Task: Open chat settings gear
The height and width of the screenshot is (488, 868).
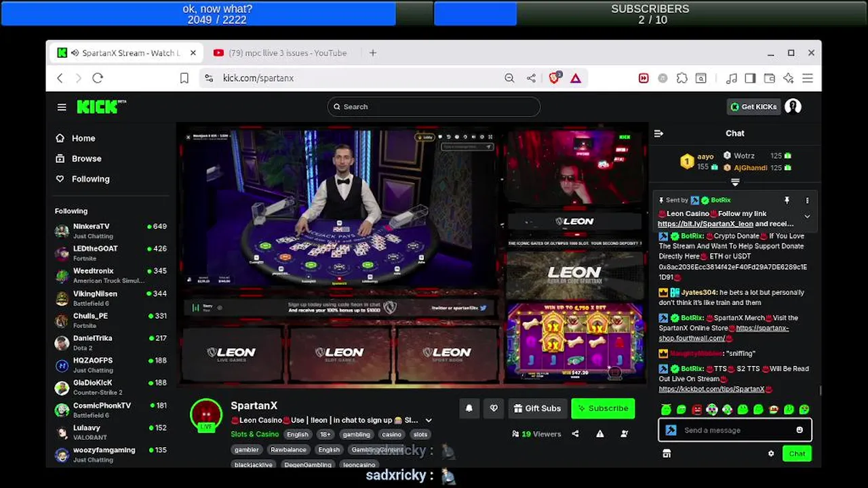Action: pyautogui.click(x=771, y=453)
